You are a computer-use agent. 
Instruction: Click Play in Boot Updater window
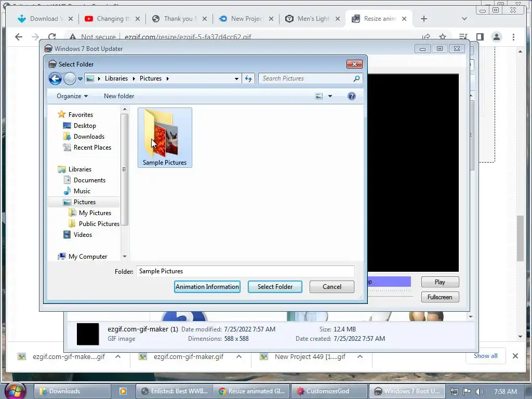click(440, 282)
